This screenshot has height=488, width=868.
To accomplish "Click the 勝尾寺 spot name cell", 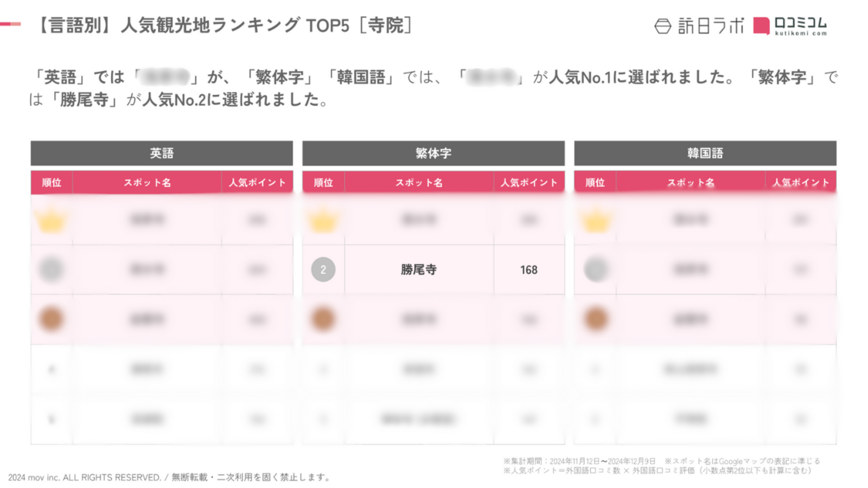I will coord(419,269).
